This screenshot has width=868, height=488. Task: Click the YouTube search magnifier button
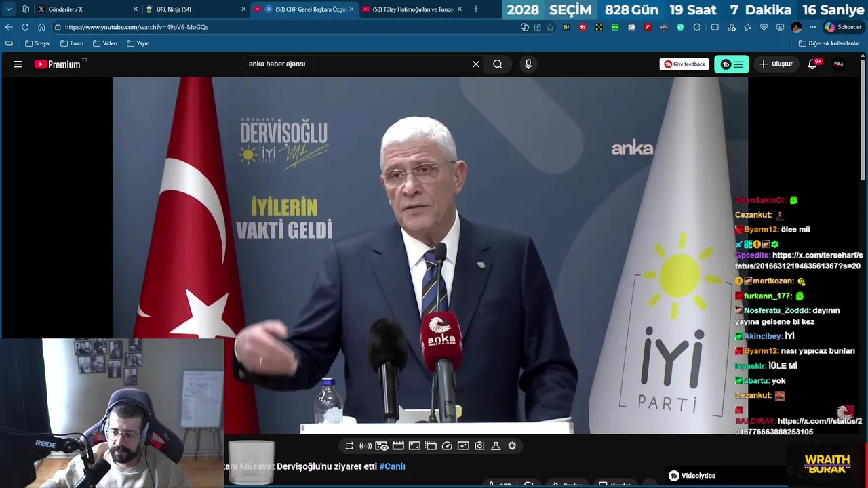click(x=498, y=64)
